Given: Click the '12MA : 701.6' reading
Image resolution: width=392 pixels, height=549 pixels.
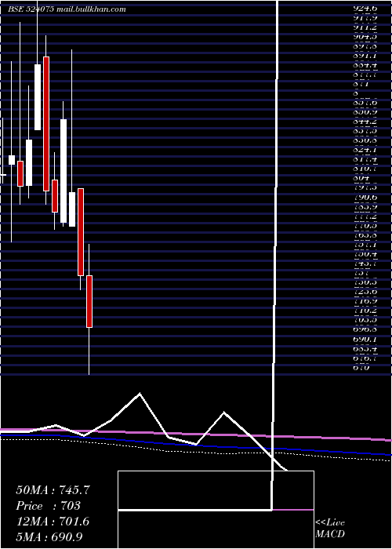Looking at the screenshot, I should point(53,522).
